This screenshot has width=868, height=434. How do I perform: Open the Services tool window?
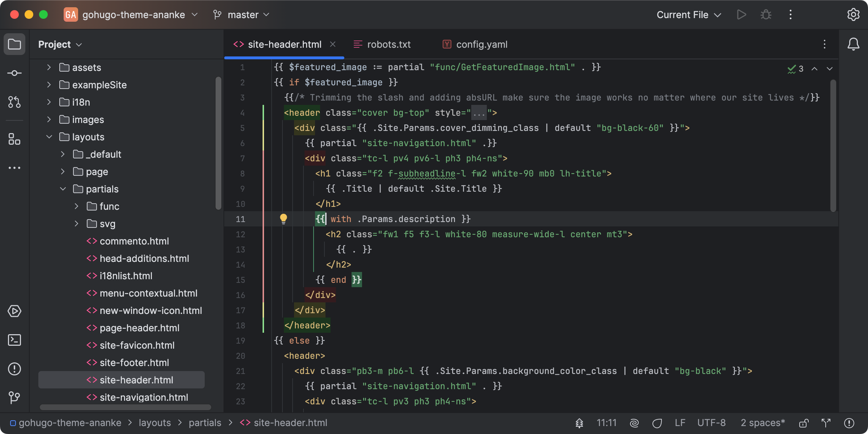tap(14, 311)
